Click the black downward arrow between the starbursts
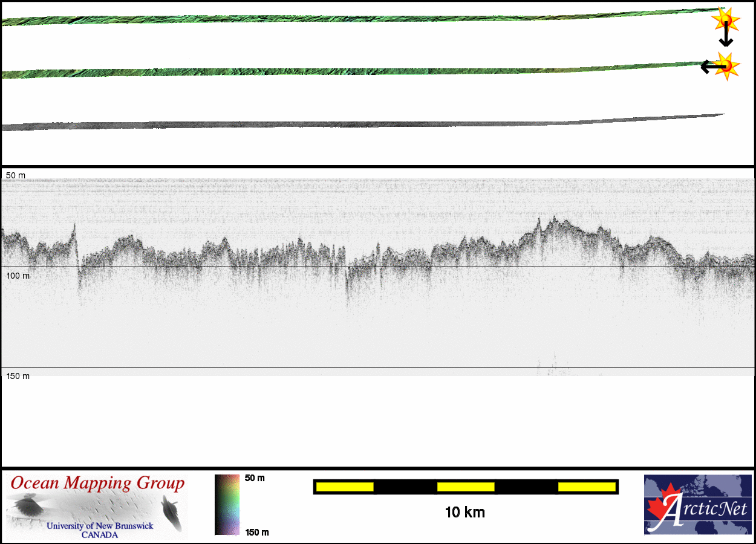The image size is (756, 544). pos(726,37)
